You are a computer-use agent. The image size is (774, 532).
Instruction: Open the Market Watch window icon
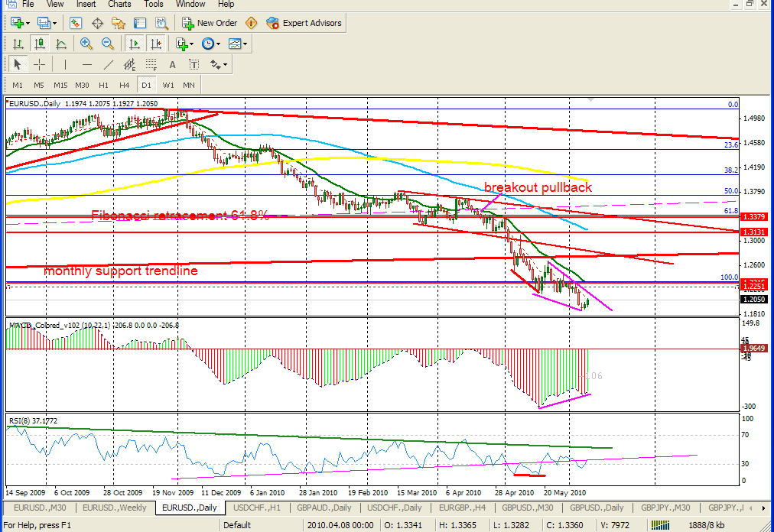76,23
